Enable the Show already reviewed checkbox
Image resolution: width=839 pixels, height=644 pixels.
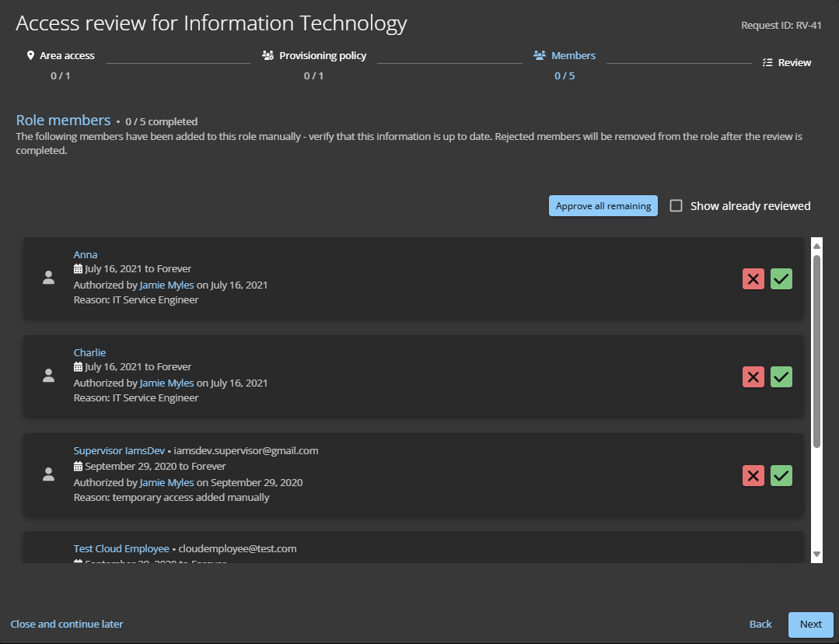click(676, 206)
